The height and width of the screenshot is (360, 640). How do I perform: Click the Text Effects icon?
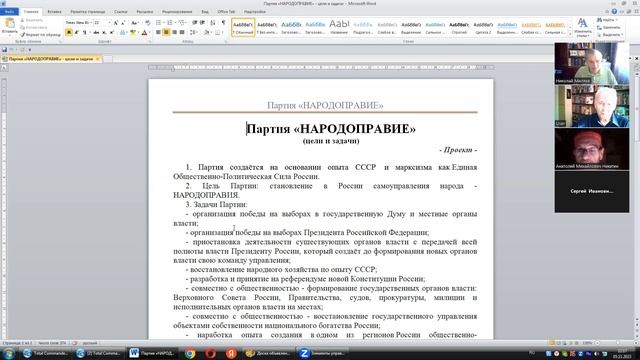pos(123,32)
